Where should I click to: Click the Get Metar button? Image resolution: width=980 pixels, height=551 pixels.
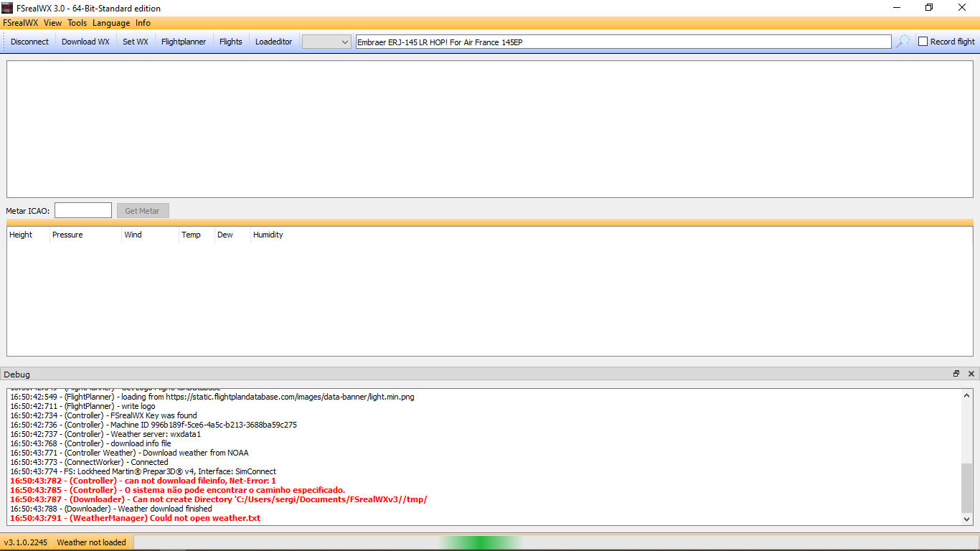pos(143,211)
